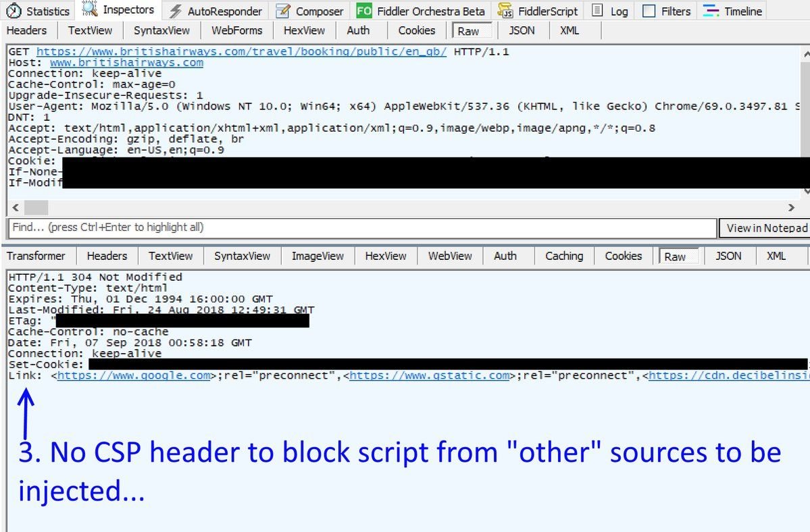Select response TextView inspector tab

tap(170, 256)
